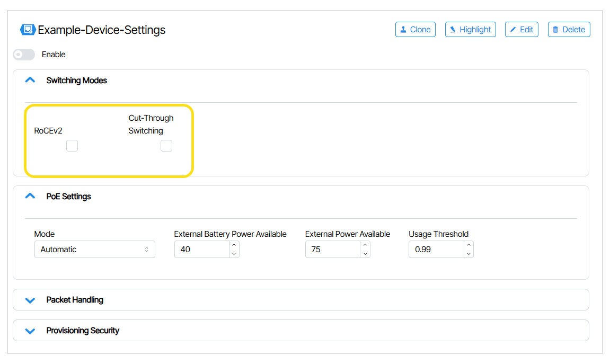Expand the Provisioning Security section chevron
This screenshot has width=610, height=364.
pyautogui.click(x=30, y=331)
